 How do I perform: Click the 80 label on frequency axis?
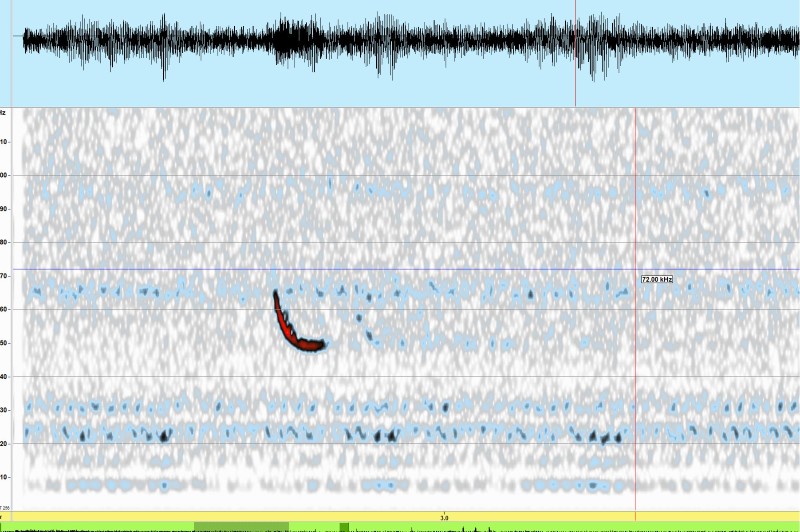point(4,243)
